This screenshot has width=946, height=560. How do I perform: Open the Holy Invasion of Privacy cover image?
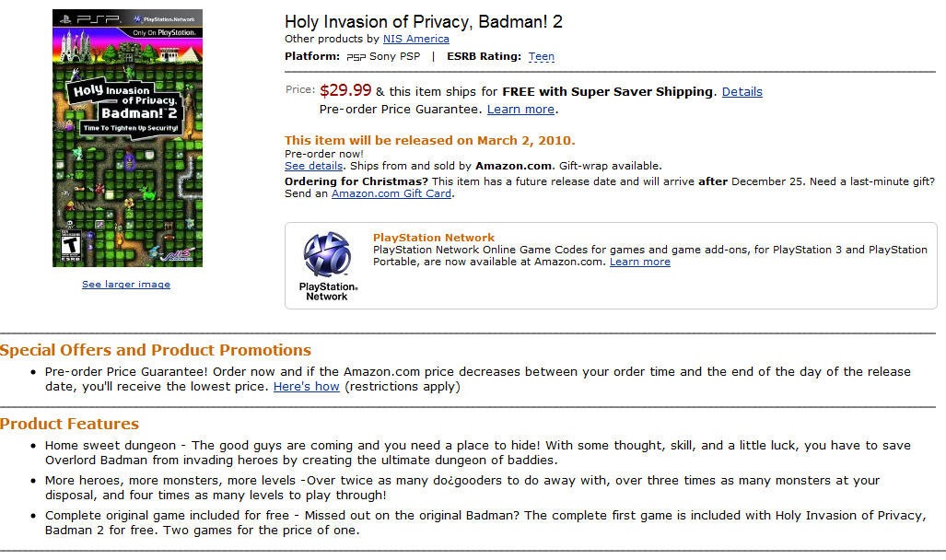(x=127, y=138)
